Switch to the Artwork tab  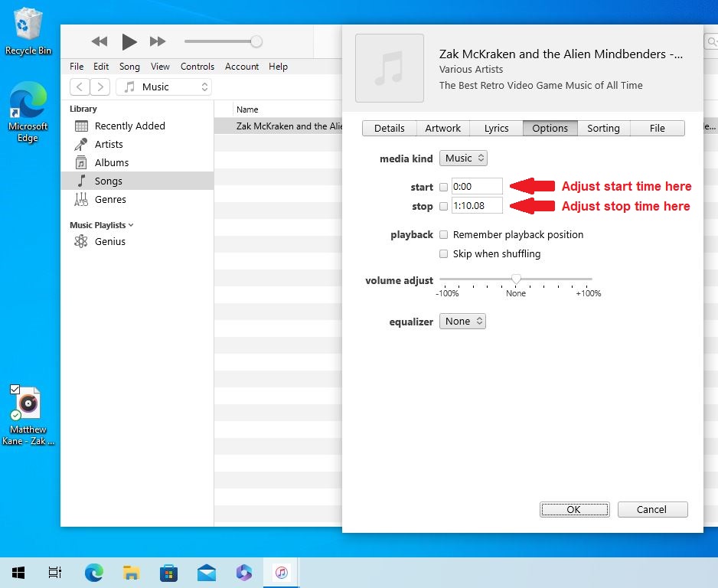[x=442, y=128]
